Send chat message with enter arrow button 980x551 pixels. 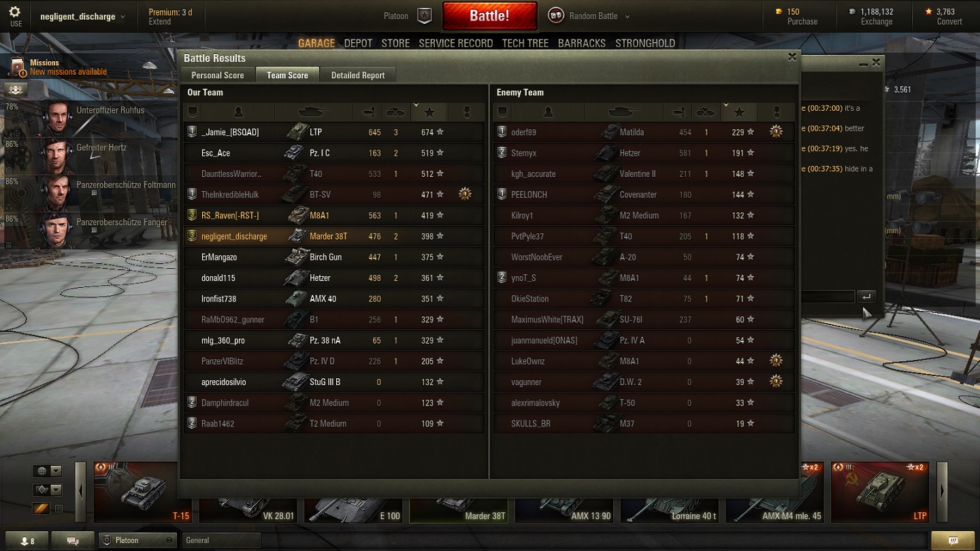coord(866,297)
